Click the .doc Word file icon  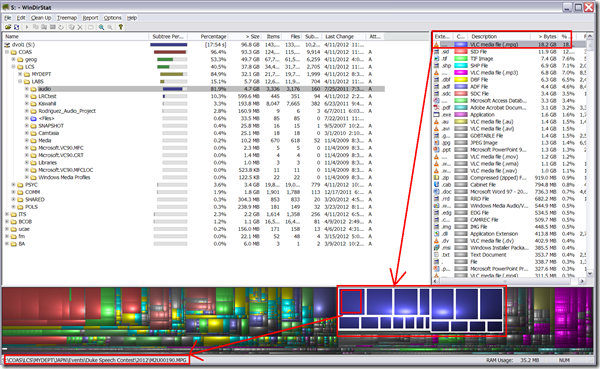437,192
